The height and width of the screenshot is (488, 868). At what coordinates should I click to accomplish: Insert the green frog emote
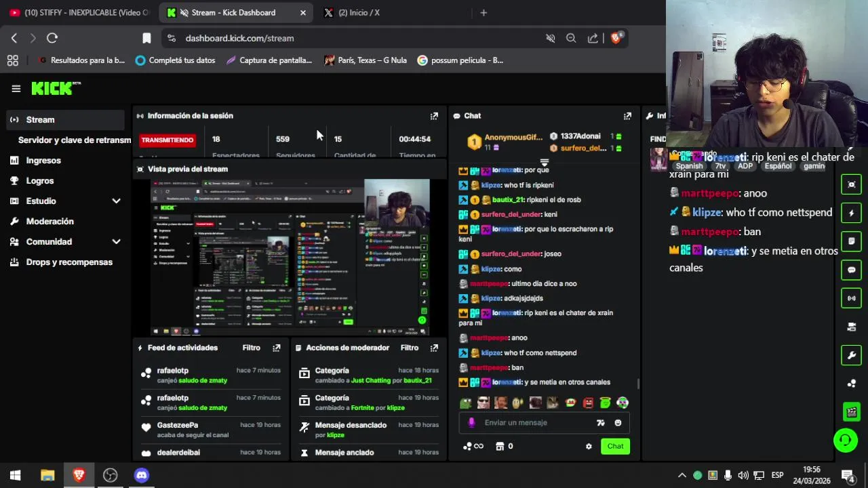point(466,403)
